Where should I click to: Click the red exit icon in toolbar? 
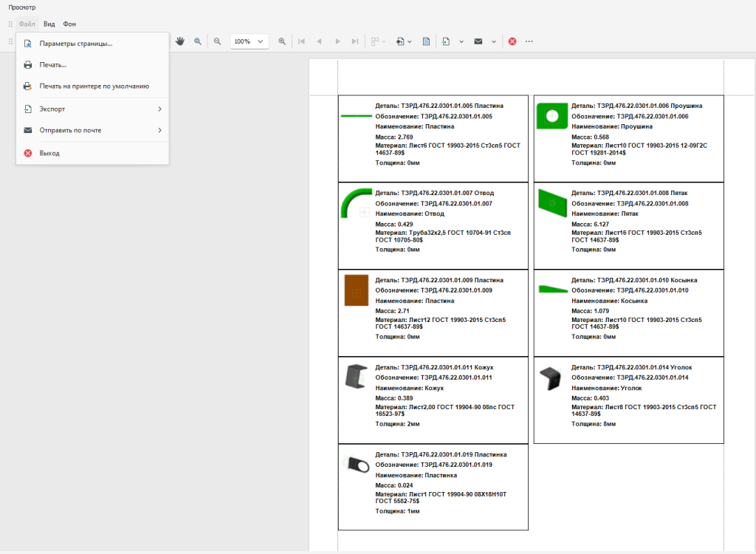512,41
